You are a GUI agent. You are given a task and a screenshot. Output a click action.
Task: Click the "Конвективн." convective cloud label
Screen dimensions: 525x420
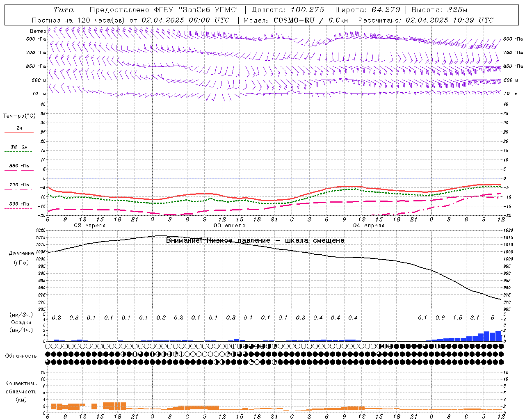click(x=21, y=383)
